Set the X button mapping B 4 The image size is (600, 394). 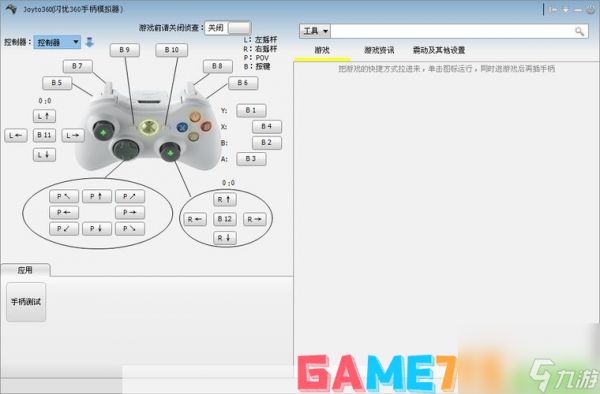(267, 127)
